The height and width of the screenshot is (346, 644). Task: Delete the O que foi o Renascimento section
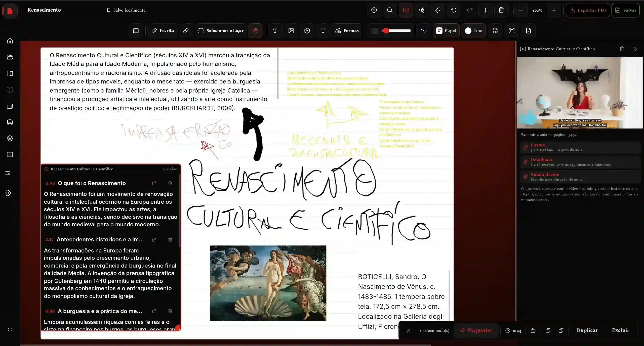170,183
